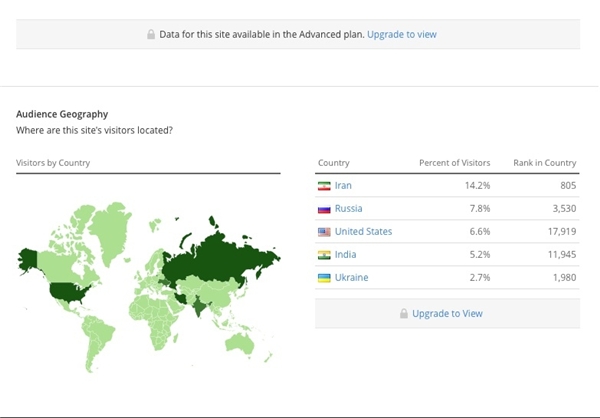Click the Iran flag icon
This screenshot has height=418, width=600.
tap(324, 186)
